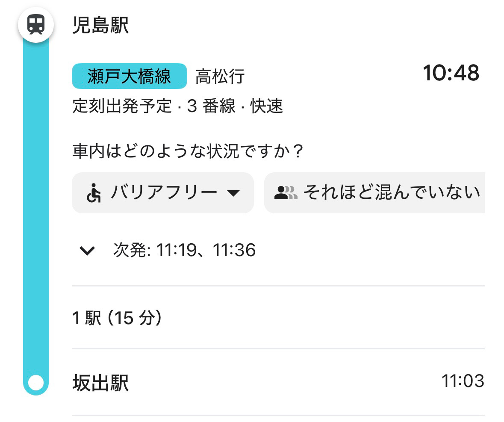
Task: Tap the 車内はどのような状況ですか？ prompt
Action: [x=188, y=152]
